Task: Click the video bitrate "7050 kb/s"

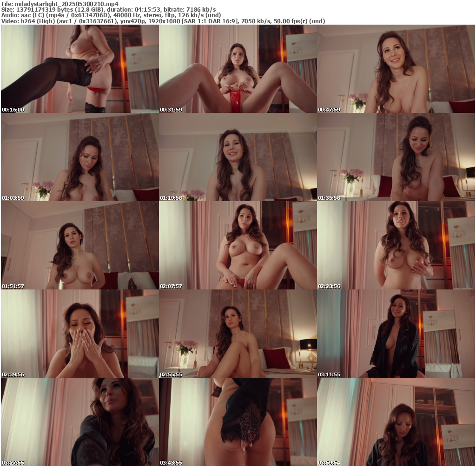Action: (256, 21)
